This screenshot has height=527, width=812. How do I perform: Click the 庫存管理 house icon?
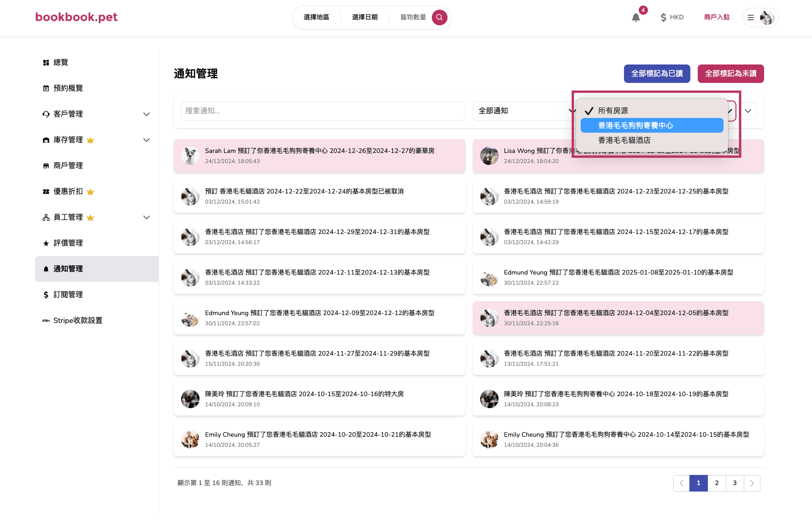click(x=46, y=140)
